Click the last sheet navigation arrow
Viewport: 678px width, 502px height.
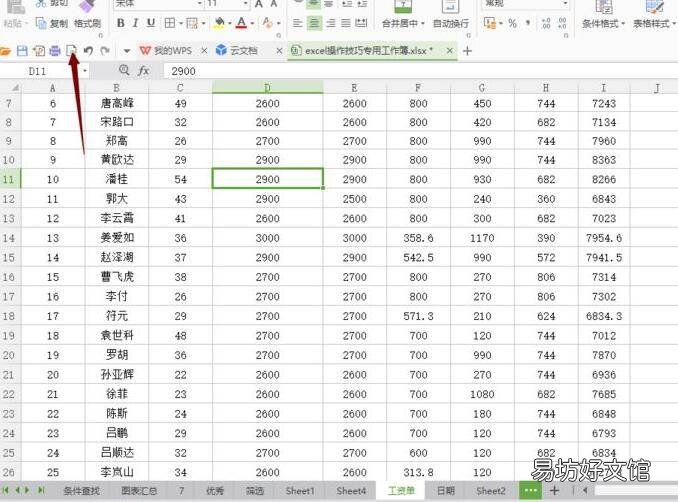(x=41, y=490)
